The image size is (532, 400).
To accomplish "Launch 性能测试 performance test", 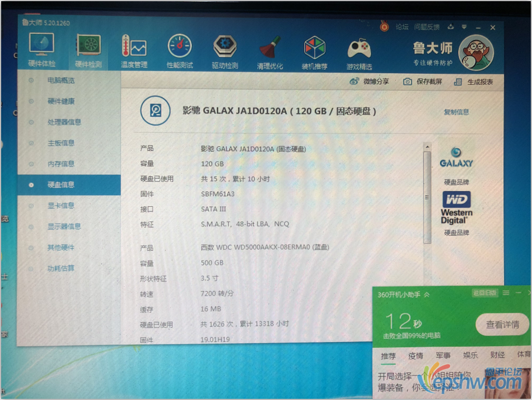I will coord(180,51).
